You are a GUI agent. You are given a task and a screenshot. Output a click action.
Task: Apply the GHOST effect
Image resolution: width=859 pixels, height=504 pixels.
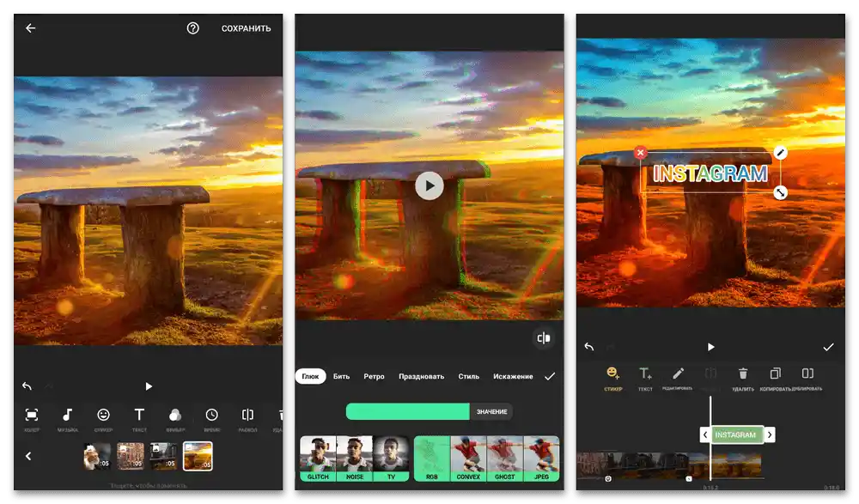tap(505, 458)
